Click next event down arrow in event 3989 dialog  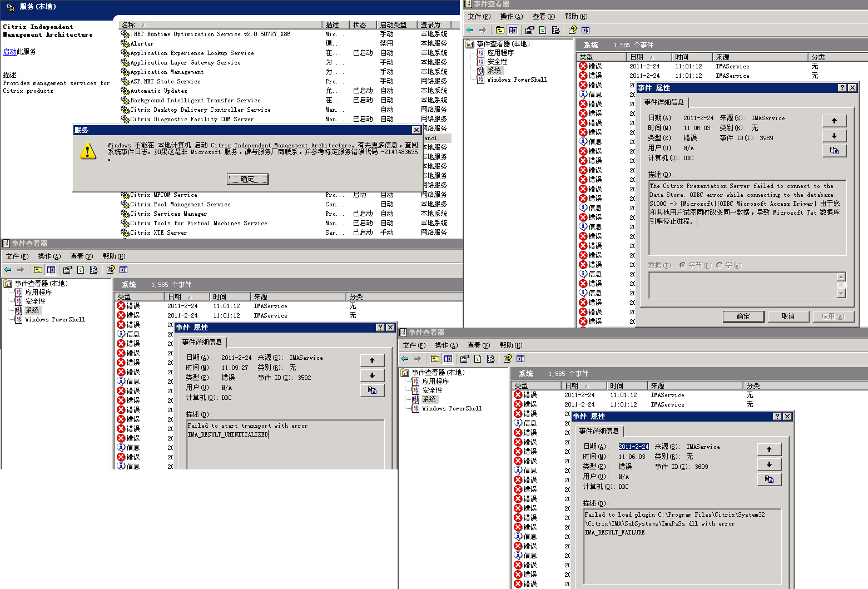(834, 136)
